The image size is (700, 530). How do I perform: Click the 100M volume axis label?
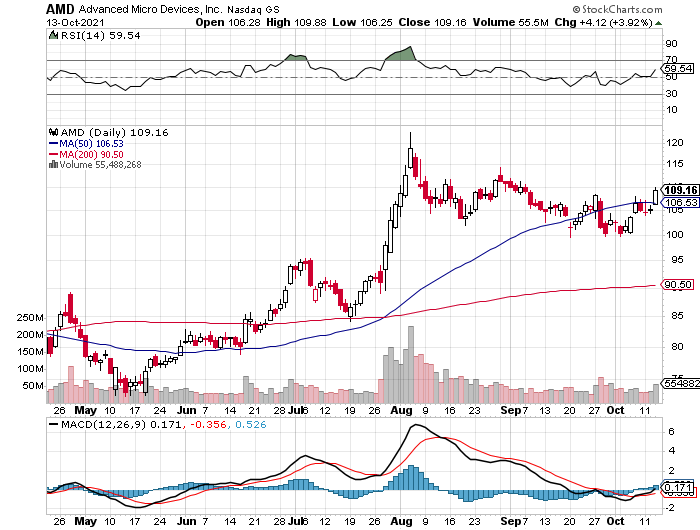pyautogui.click(x=30, y=369)
